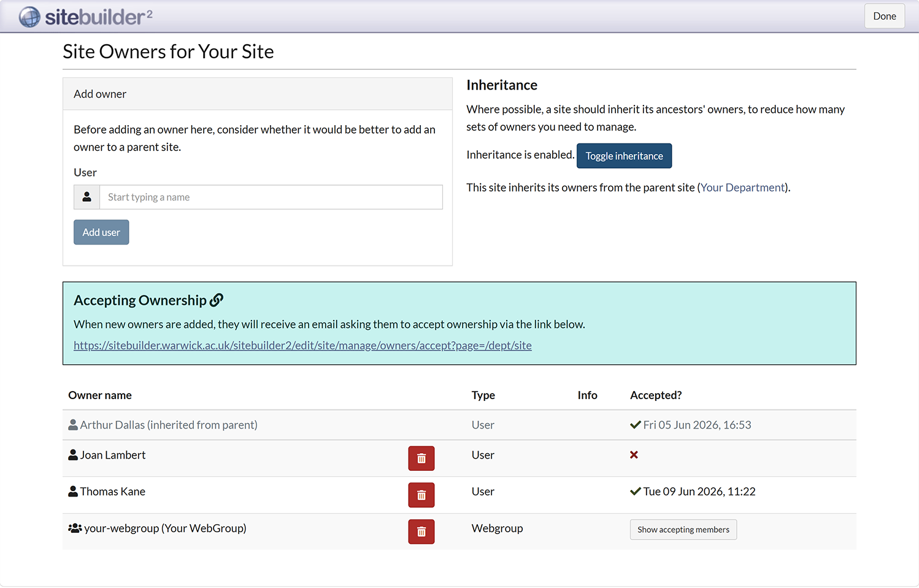Click the Fri 05 Jun 2026, 16:53 date
This screenshot has height=588, width=919.
tap(697, 424)
